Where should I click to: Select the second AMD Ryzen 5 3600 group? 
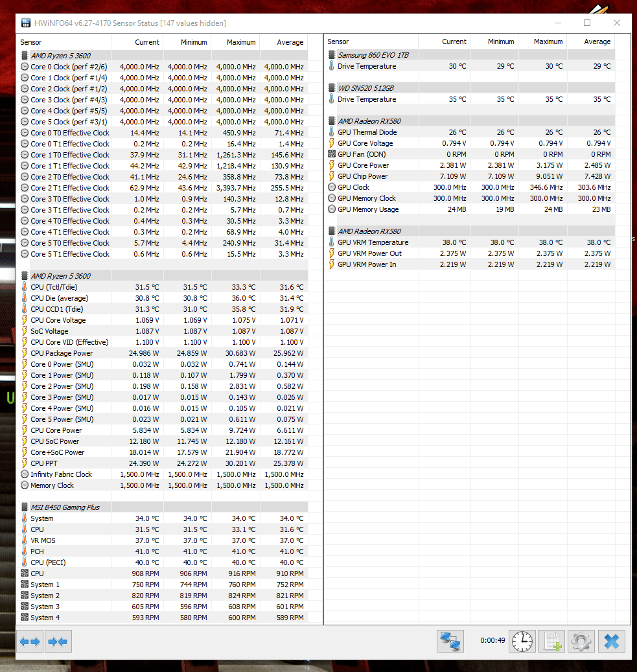(164, 275)
